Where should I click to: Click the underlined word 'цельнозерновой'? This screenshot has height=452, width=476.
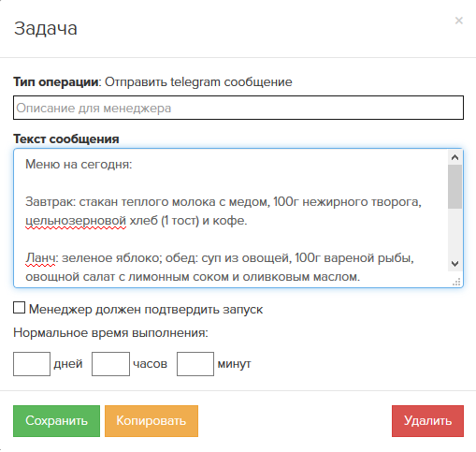(x=76, y=221)
